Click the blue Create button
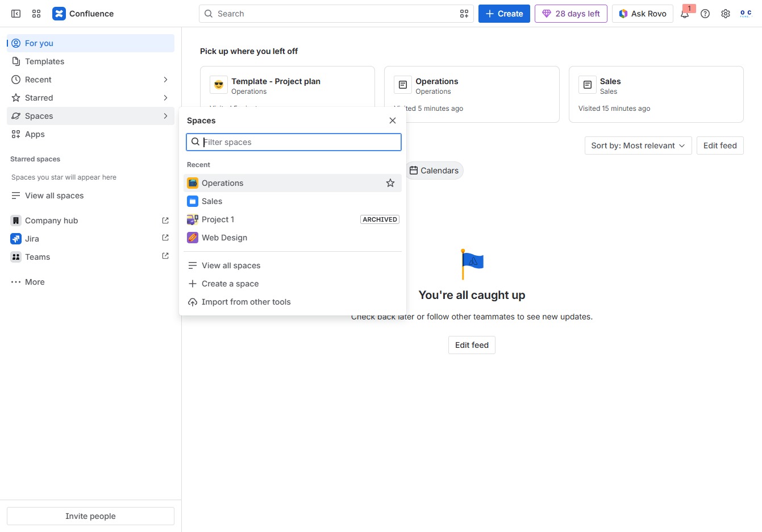Image resolution: width=762 pixels, height=532 pixels. [x=504, y=14]
